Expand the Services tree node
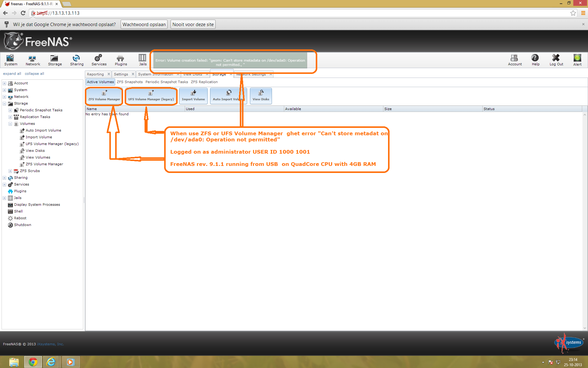 (5, 184)
